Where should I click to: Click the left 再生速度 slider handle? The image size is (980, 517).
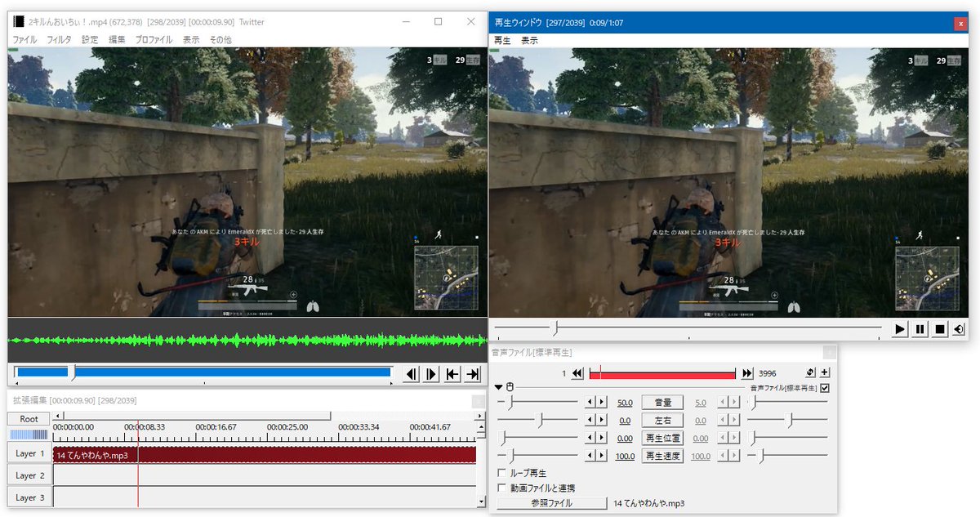tap(510, 456)
